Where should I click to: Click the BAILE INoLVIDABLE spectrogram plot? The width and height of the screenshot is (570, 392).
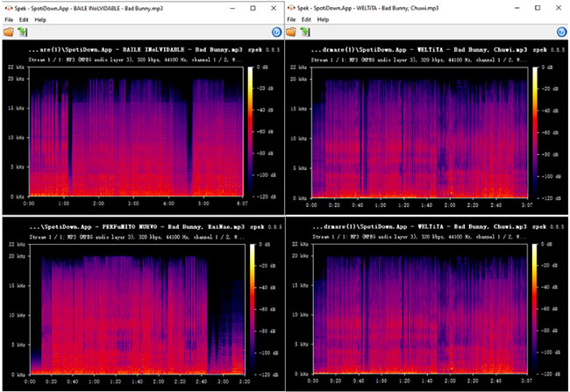pyautogui.click(x=136, y=132)
